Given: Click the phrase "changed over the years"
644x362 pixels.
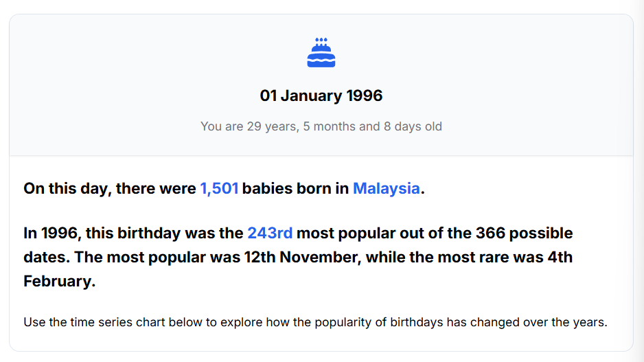Looking at the screenshot, I should [548, 321].
